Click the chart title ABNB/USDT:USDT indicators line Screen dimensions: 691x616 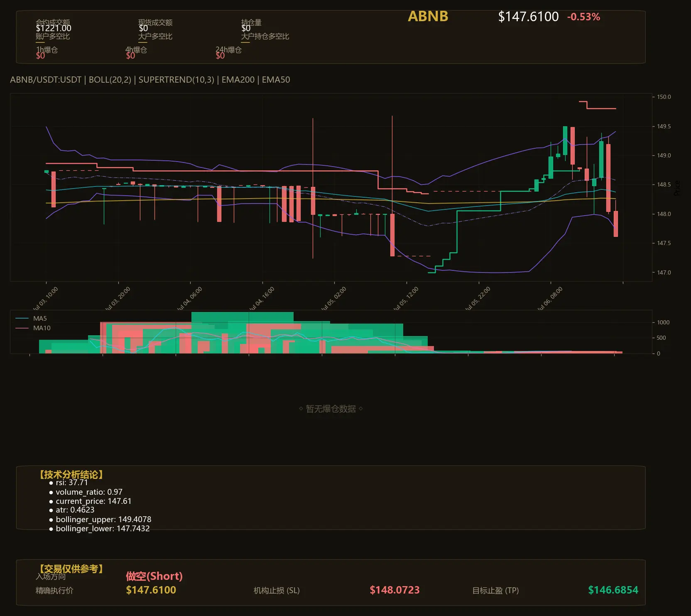tap(150, 80)
